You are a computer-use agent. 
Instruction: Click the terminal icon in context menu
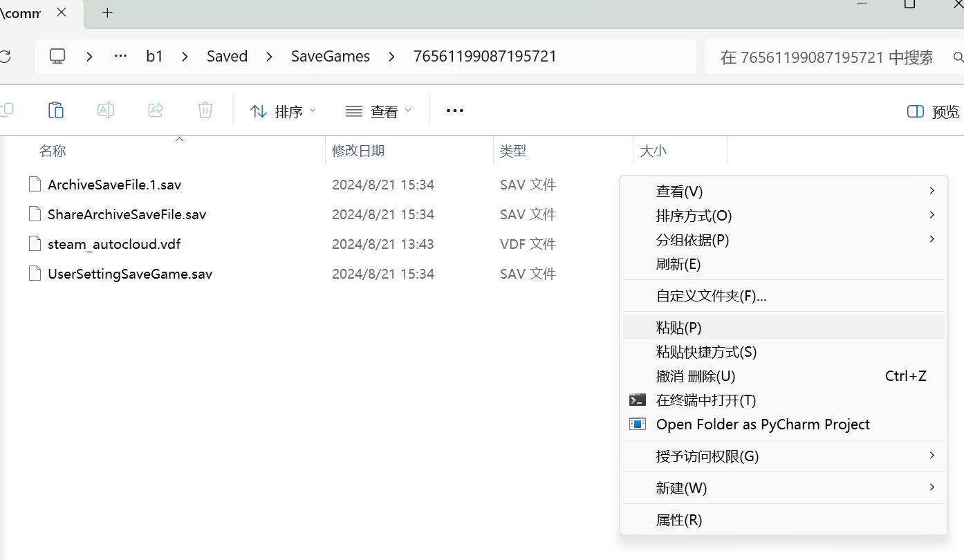tap(637, 400)
